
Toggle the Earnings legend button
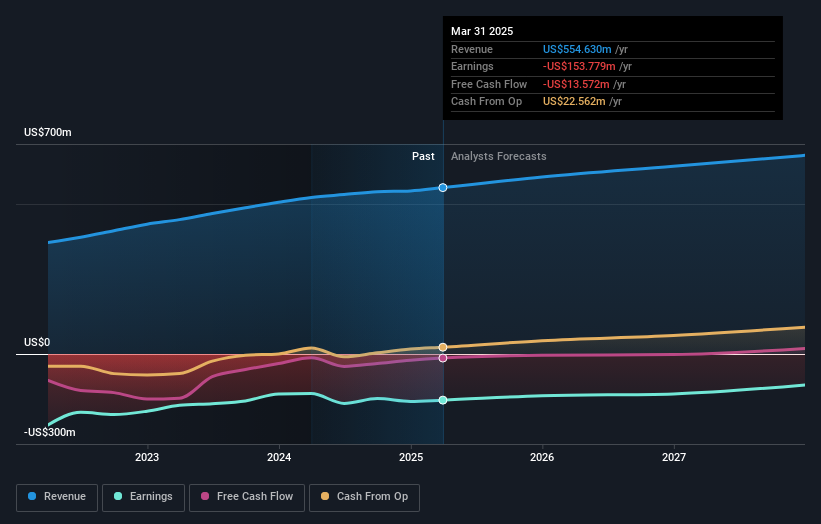click(143, 497)
